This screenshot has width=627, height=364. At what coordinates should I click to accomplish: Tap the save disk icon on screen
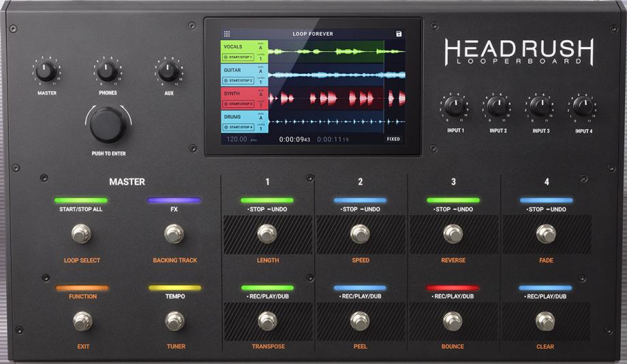pos(399,34)
